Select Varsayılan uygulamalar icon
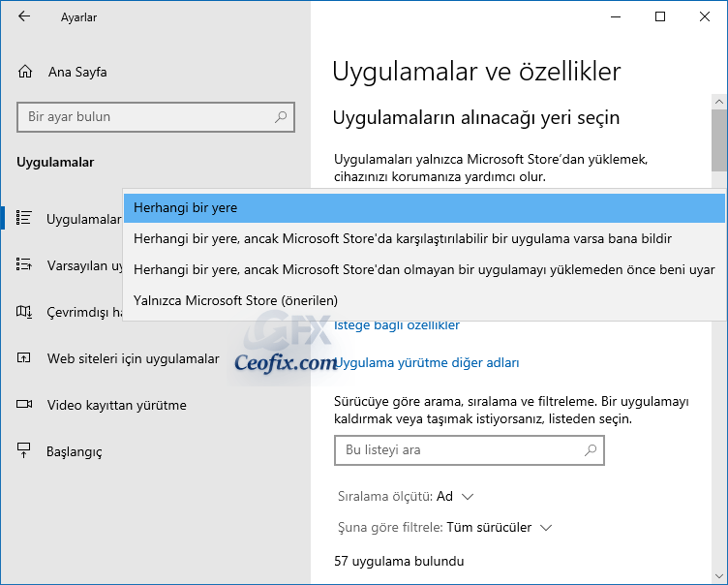Image resolution: width=728 pixels, height=585 pixels. click(x=23, y=264)
